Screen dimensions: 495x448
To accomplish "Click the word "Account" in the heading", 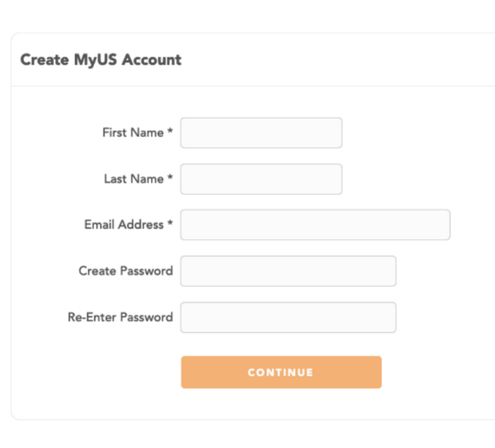I will [x=152, y=60].
